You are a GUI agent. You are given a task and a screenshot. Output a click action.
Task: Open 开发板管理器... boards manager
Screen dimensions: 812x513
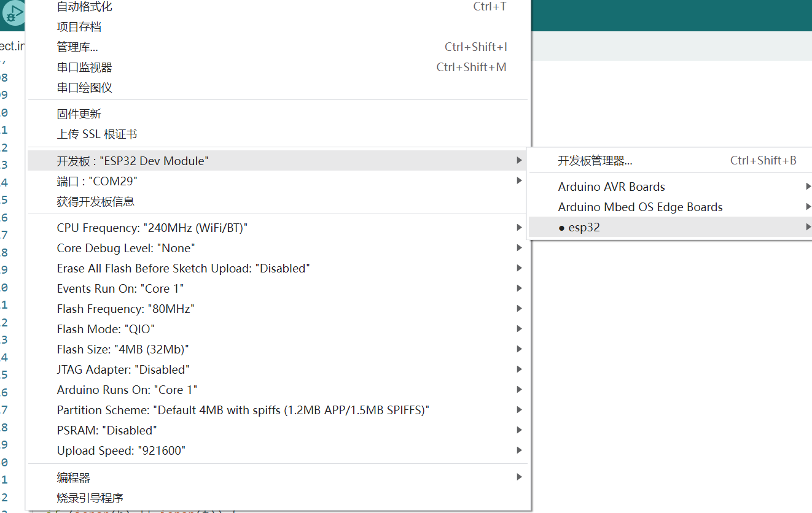tap(670, 161)
